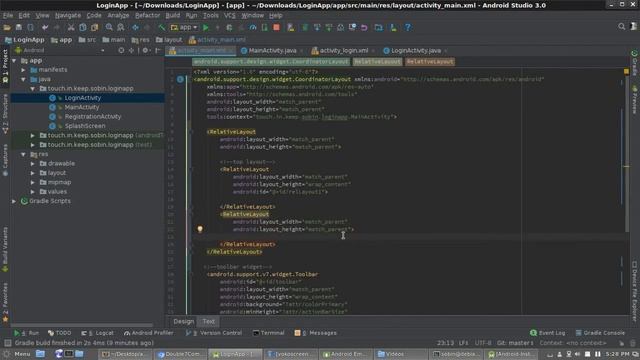Expand the Gradle Scripts node
The image size is (640, 360).
click(x=14, y=201)
